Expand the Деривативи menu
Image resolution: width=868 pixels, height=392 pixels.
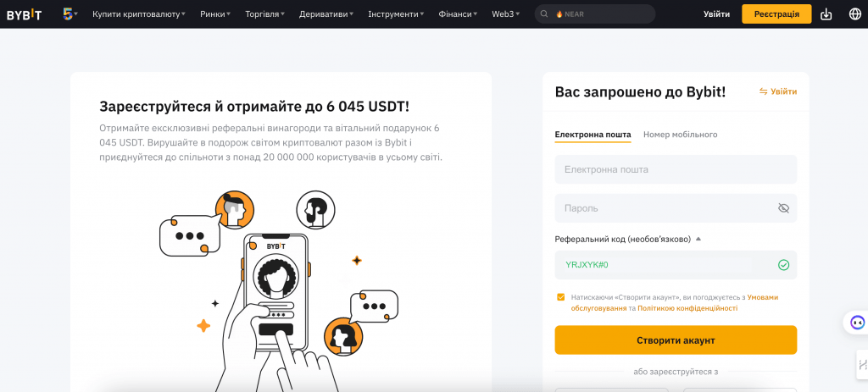click(326, 14)
